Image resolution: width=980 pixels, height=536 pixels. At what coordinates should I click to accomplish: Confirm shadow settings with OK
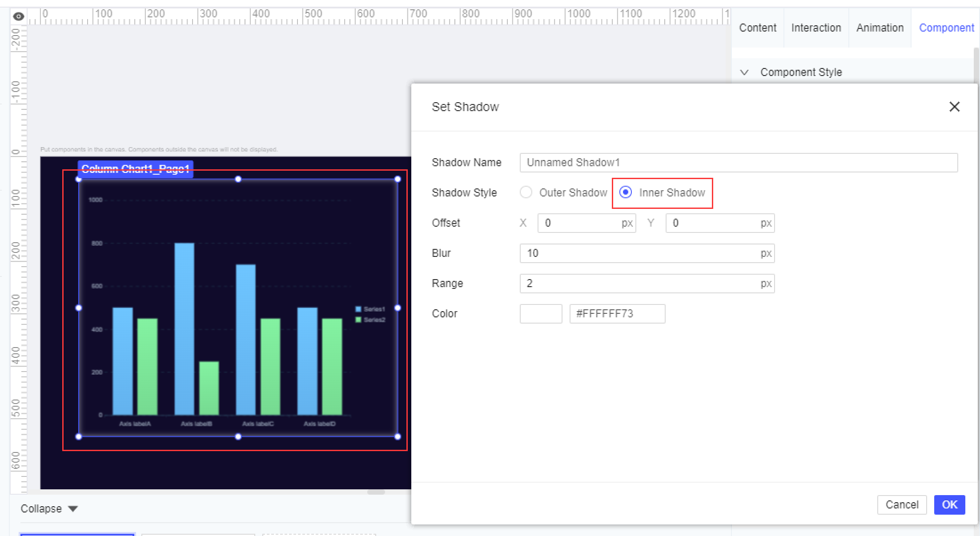point(949,505)
